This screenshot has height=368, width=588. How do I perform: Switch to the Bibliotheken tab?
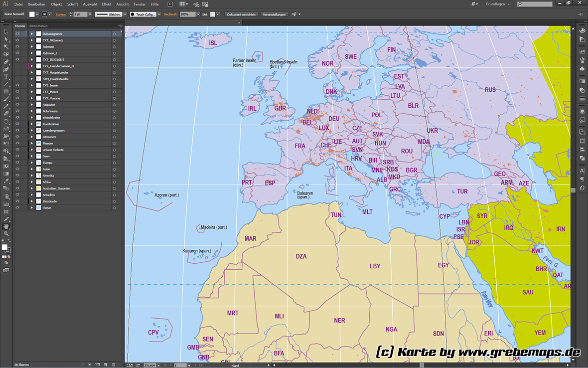point(38,26)
